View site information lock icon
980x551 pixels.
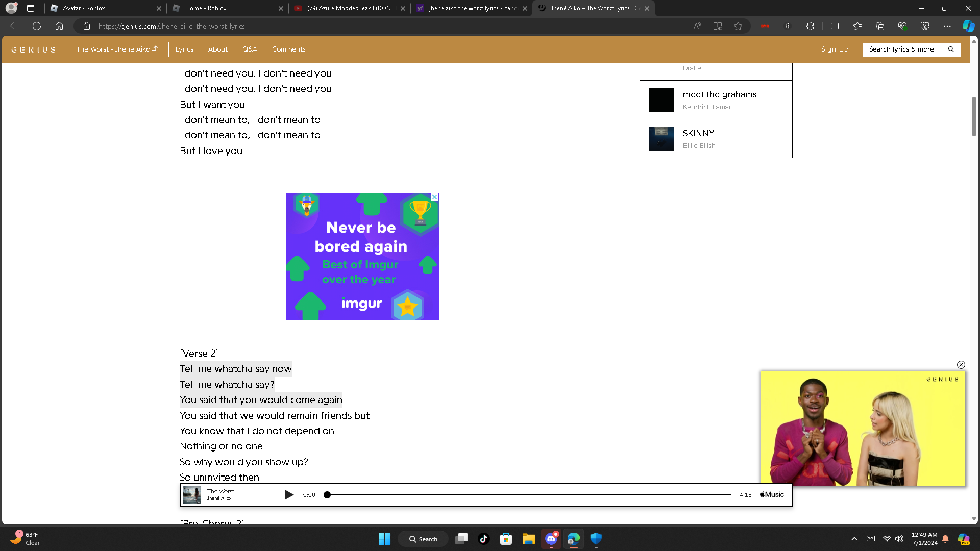point(87,26)
